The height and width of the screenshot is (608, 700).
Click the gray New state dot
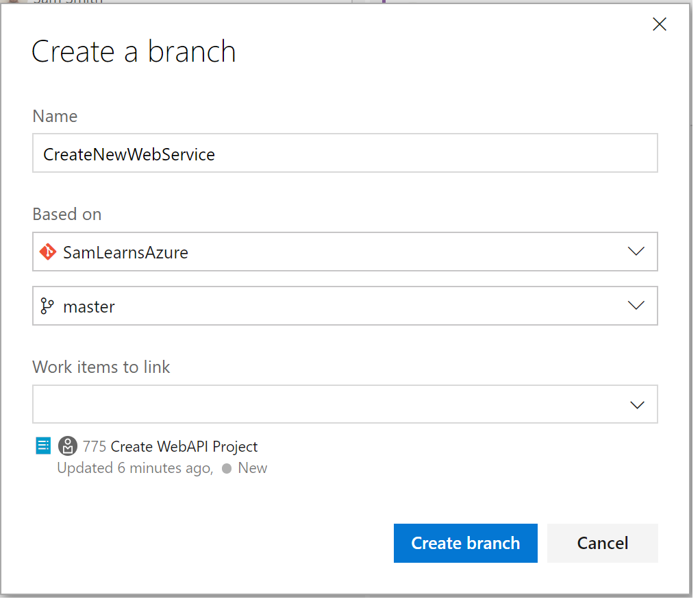tap(226, 469)
